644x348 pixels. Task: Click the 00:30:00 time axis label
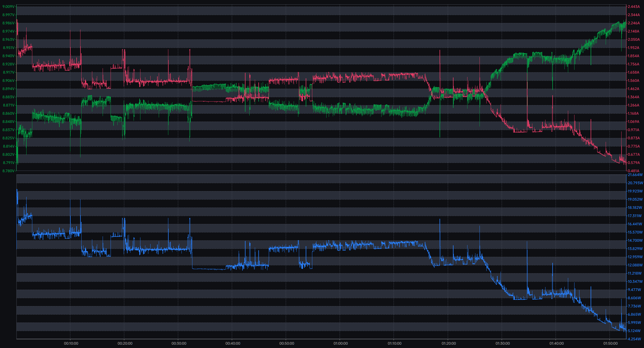179,343
